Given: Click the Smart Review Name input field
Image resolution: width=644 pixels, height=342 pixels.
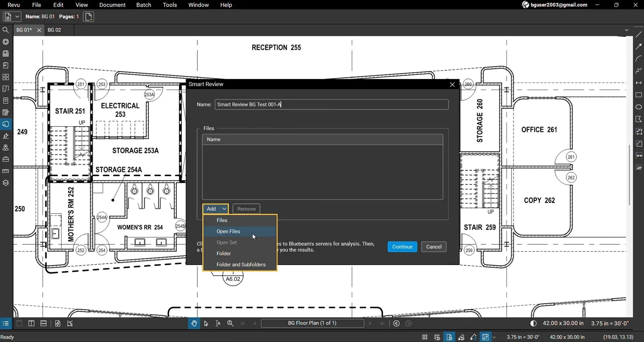Looking at the screenshot, I should point(332,104).
